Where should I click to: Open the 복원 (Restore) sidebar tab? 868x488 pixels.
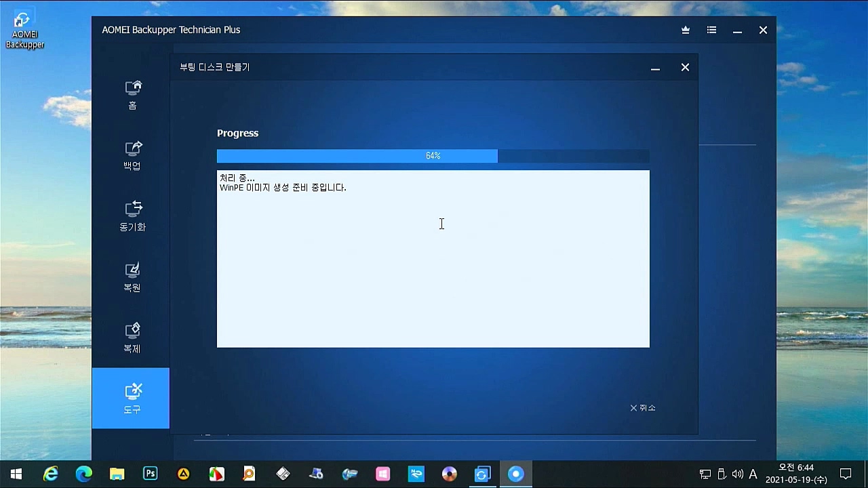[132, 277]
